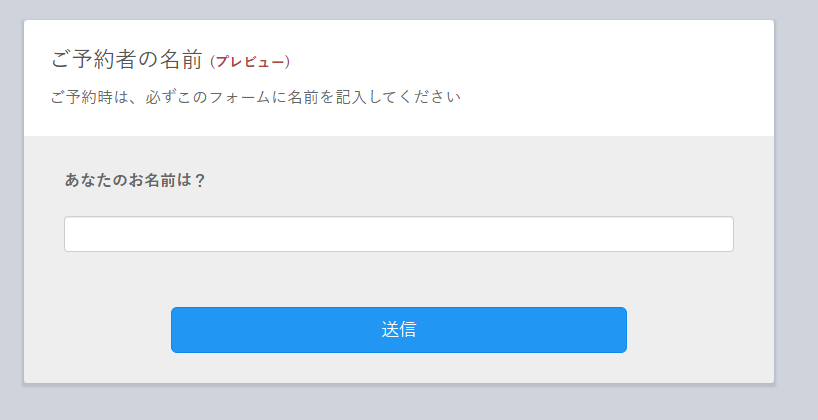Click the ご予約者の名前 form title
Screen dimensions: 818x420
tap(127, 60)
